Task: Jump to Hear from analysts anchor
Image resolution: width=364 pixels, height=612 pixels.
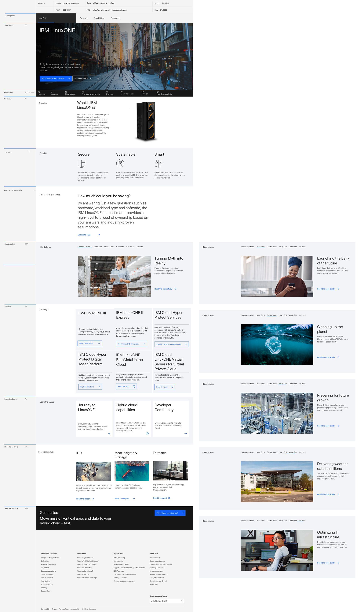Action: click(x=164, y=93)
